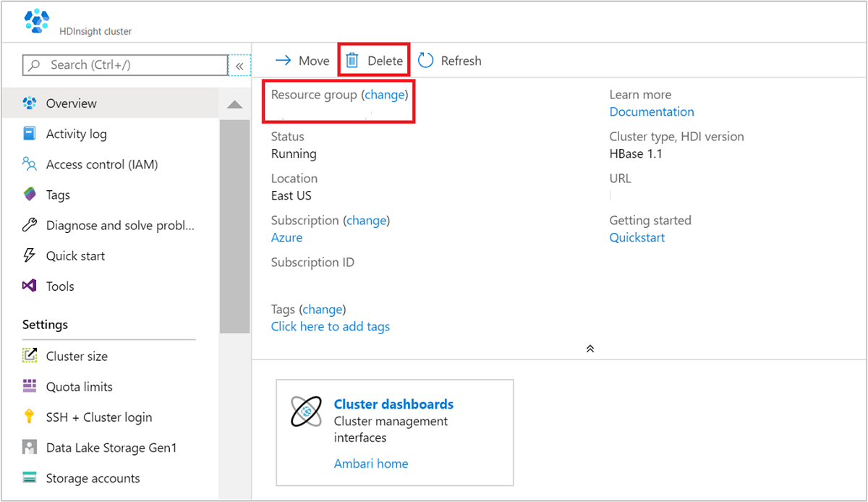The height and width of the screenshot is (502, 868).
Task: Click the Access control (IAM) icon
Action: [x=30, y=164]
